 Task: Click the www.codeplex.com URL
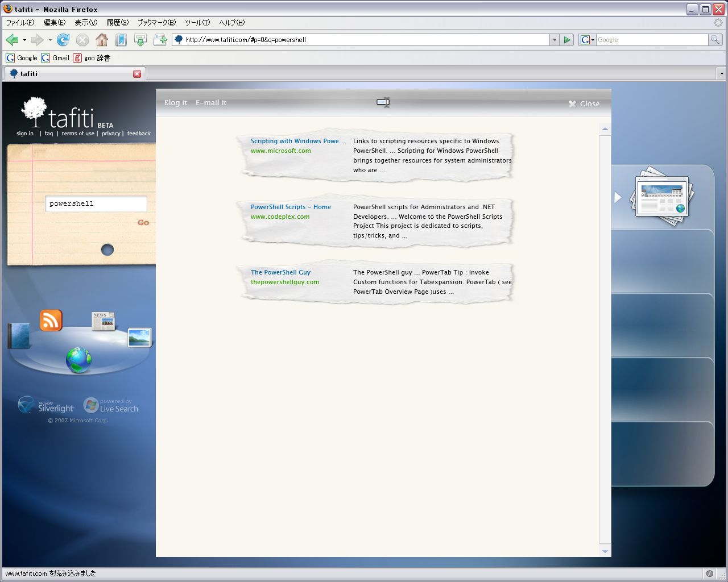point(280,217)
